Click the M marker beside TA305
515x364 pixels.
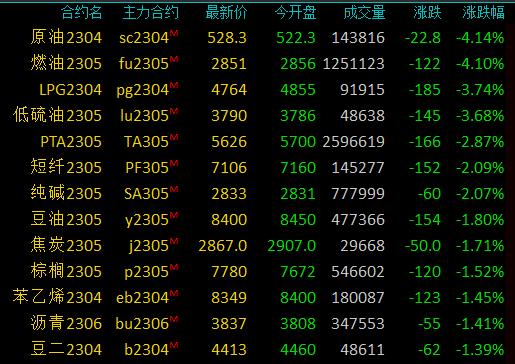(174, 137)
